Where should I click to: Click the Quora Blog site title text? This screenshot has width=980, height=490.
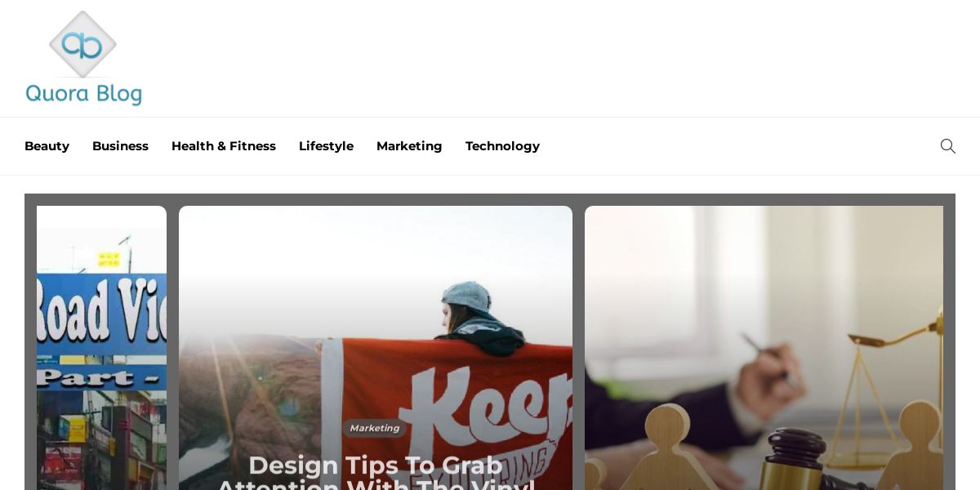tap(83, 94)
